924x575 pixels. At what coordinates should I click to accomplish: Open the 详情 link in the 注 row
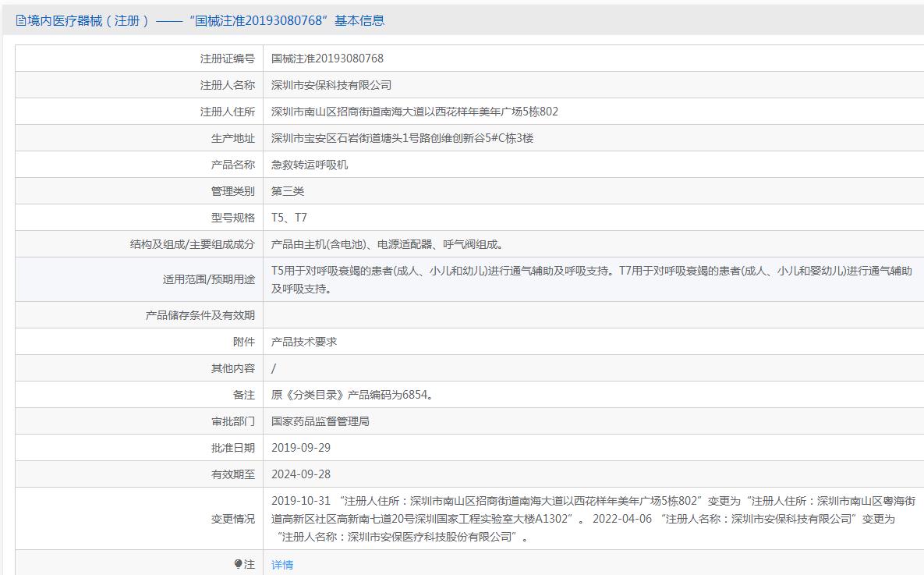[282, 565]
